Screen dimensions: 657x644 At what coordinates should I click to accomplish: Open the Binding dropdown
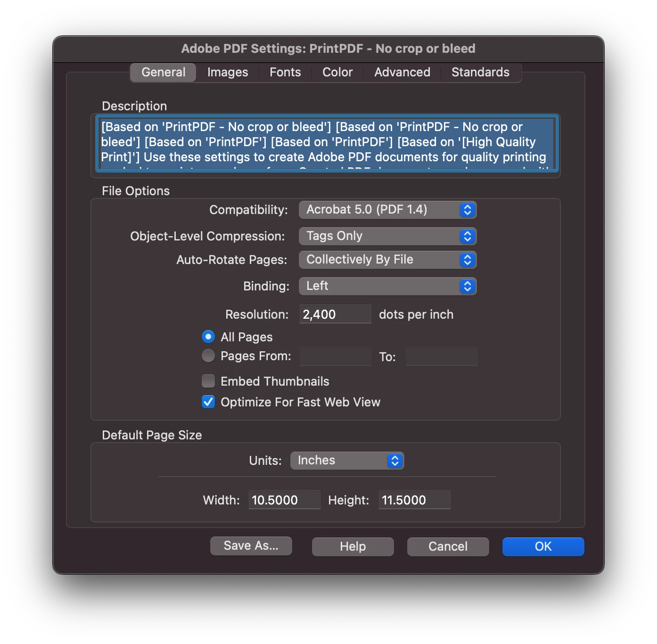coord(387,286)
